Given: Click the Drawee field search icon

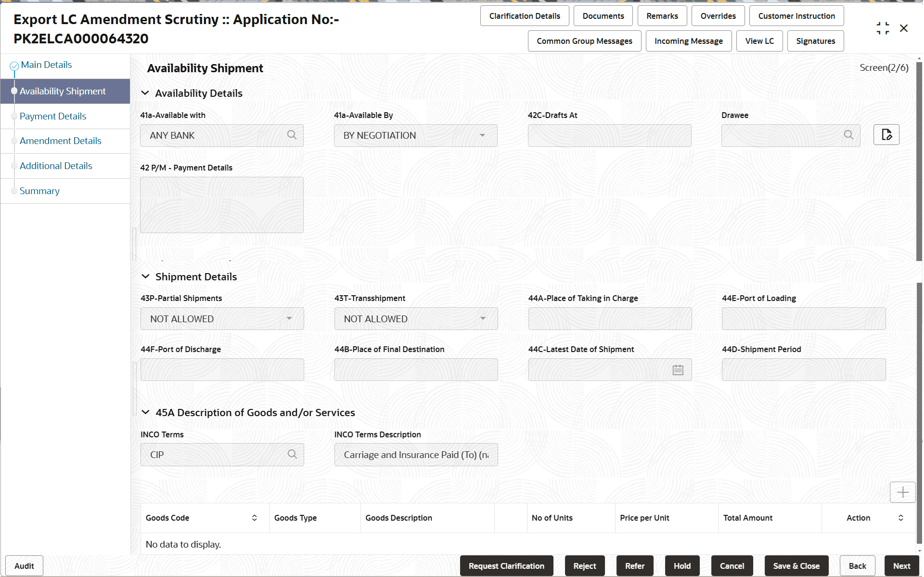Looking at the screenshot, I should [848, 135].
